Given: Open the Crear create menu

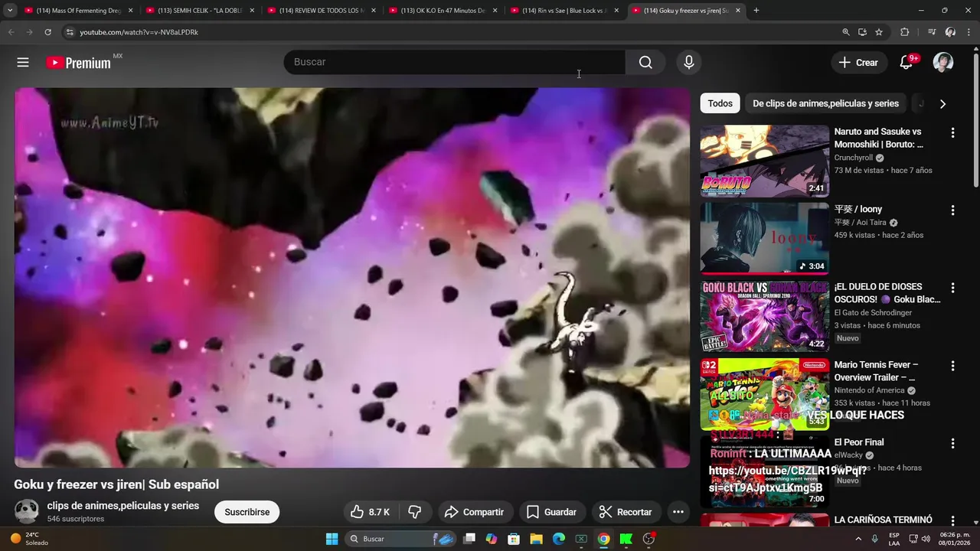Looking at the screenshot, I should tap(858, 63).
